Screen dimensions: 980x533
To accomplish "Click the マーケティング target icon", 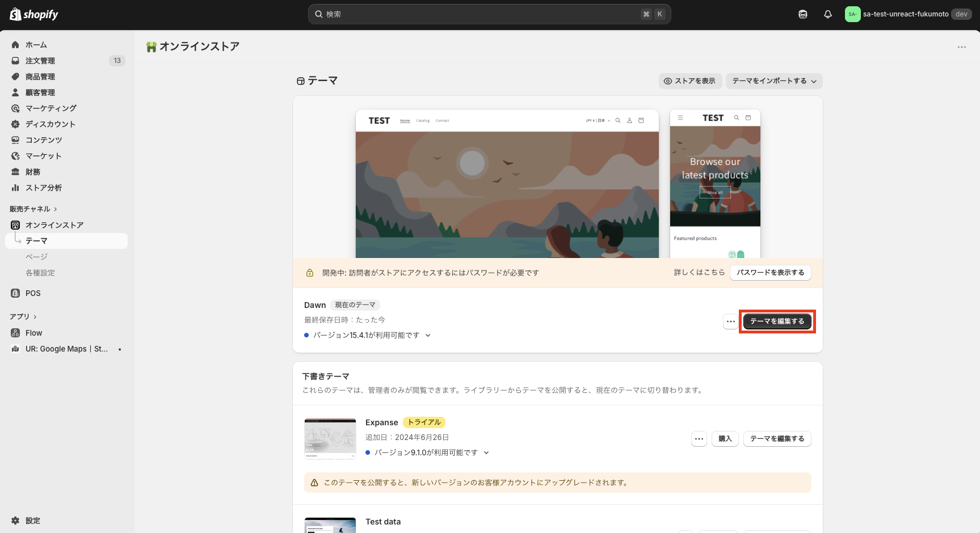I will 15,108.
